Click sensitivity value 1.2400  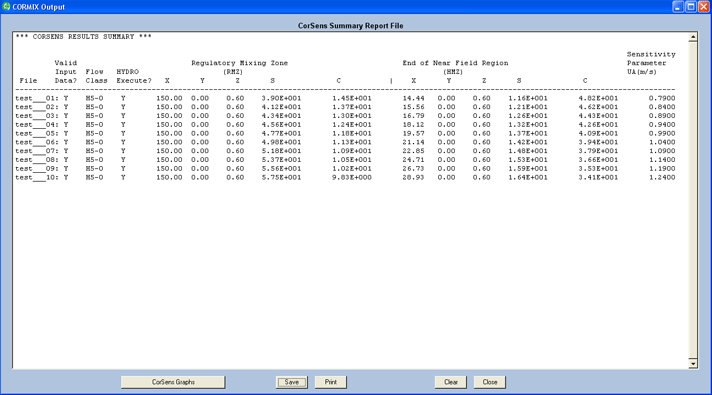point(662,178)
